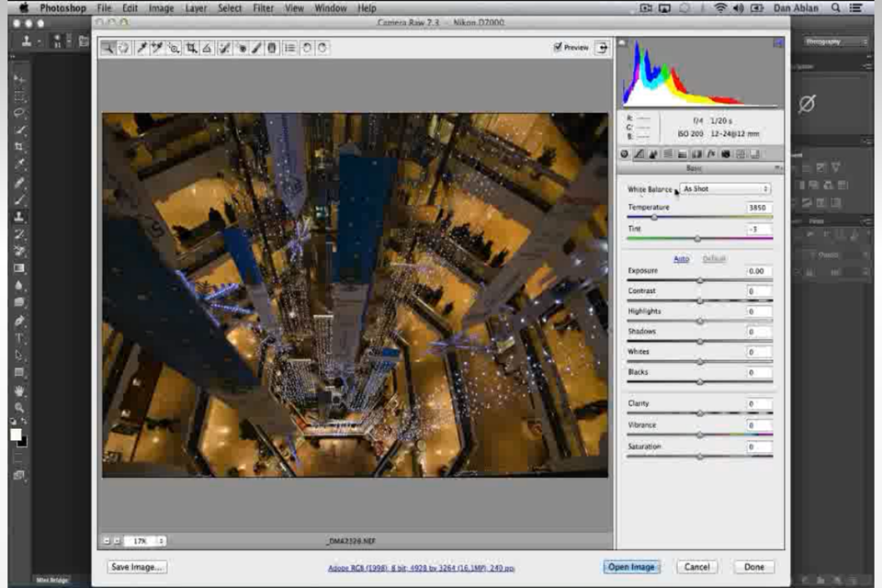Image resolution: width=882 pixels, height=588 pixels.
Task: Open the Tone Curve panel tab icon
Action: click(x=639, y=154)
